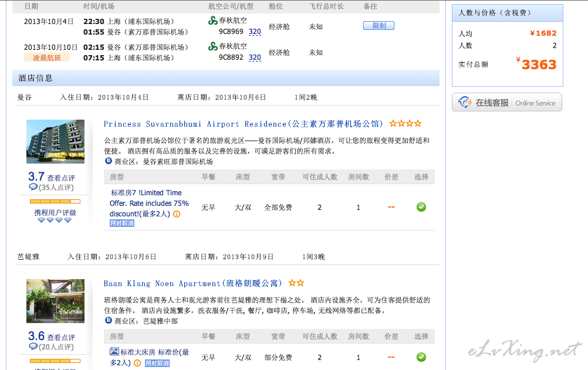Open the 在线客服 Online Service button
The image size is (588, 370).
coord(507,102)
